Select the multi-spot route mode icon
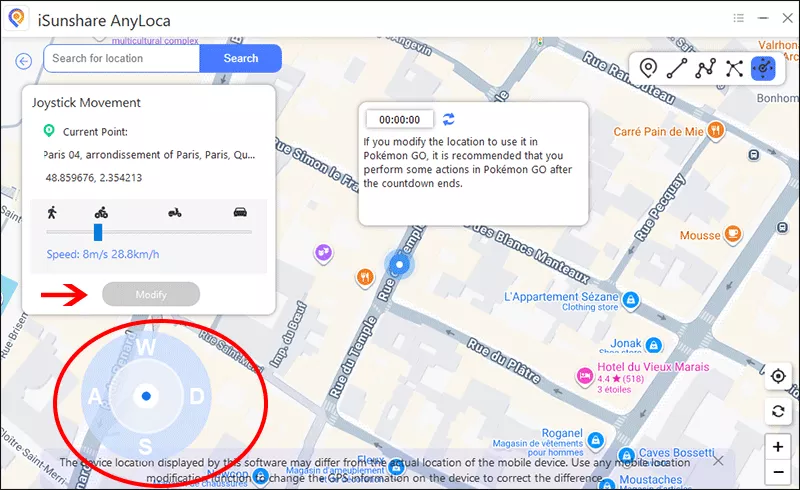Screen dimensions: 800x490 [706, 68]
